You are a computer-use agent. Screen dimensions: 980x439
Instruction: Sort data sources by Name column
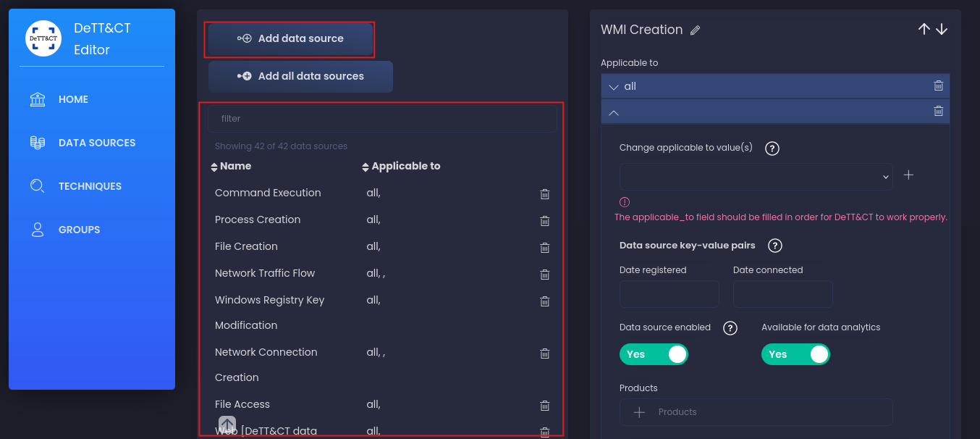click(232, 167)
